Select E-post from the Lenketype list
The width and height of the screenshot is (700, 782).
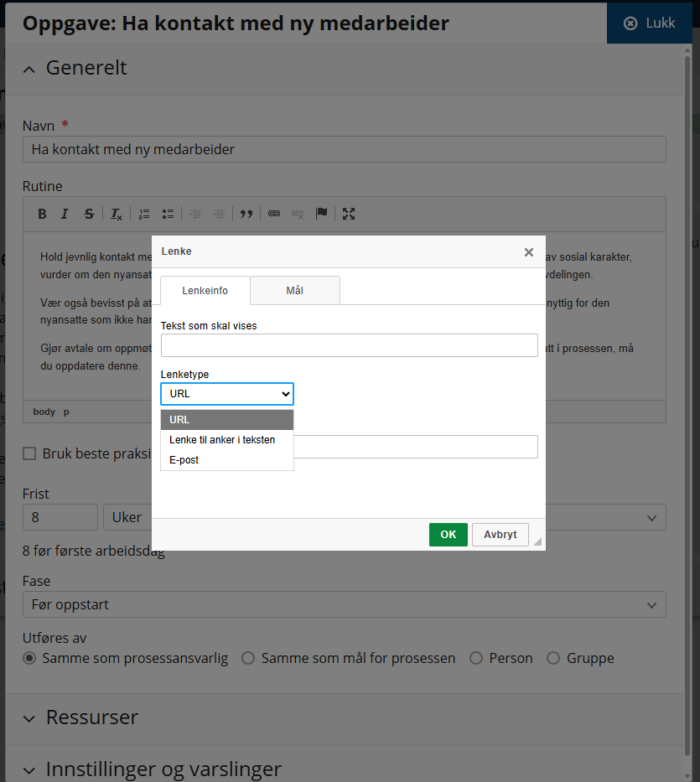184,460
